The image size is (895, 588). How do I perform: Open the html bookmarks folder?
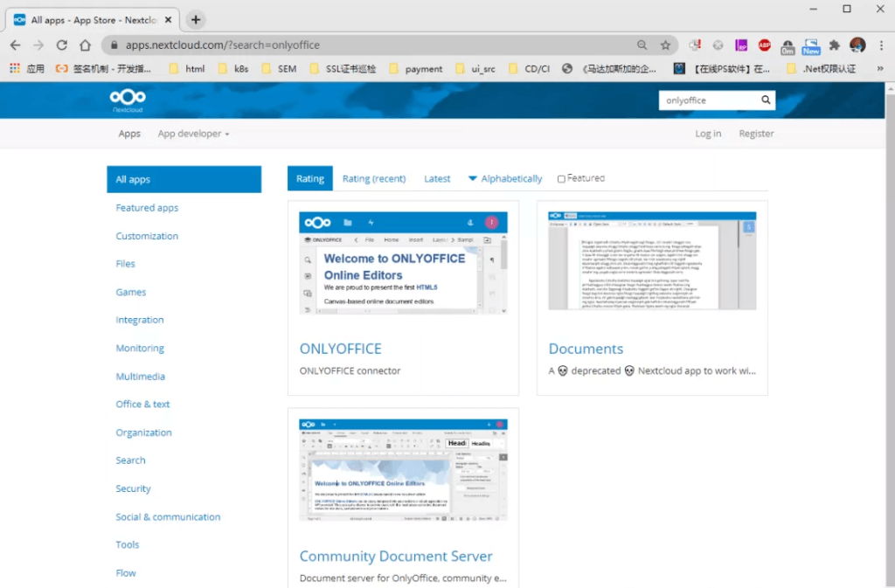(187, 69)
